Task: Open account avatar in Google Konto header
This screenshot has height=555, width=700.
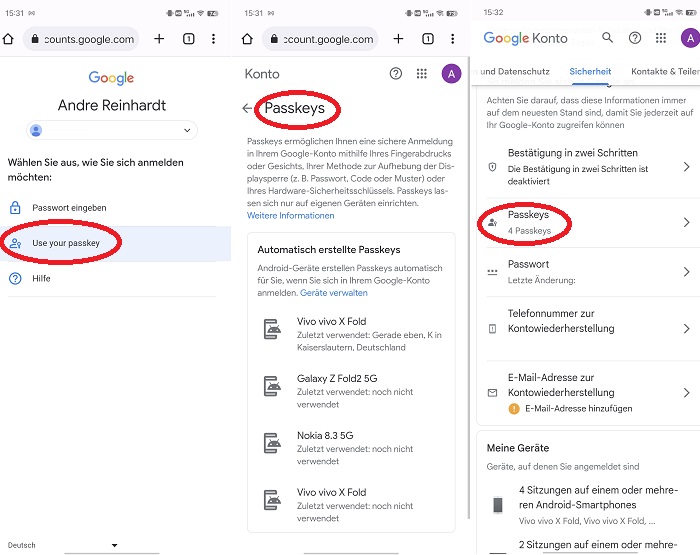Action: [x=690, y=38]
